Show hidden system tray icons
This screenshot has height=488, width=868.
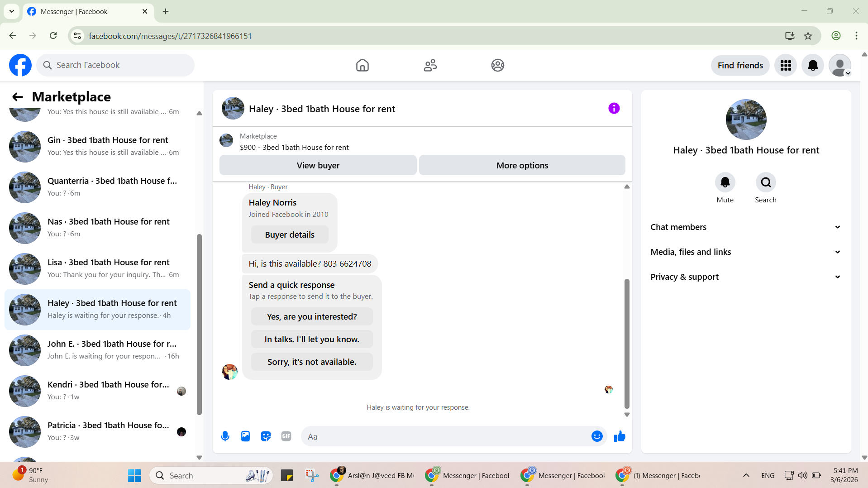point(746,476)
